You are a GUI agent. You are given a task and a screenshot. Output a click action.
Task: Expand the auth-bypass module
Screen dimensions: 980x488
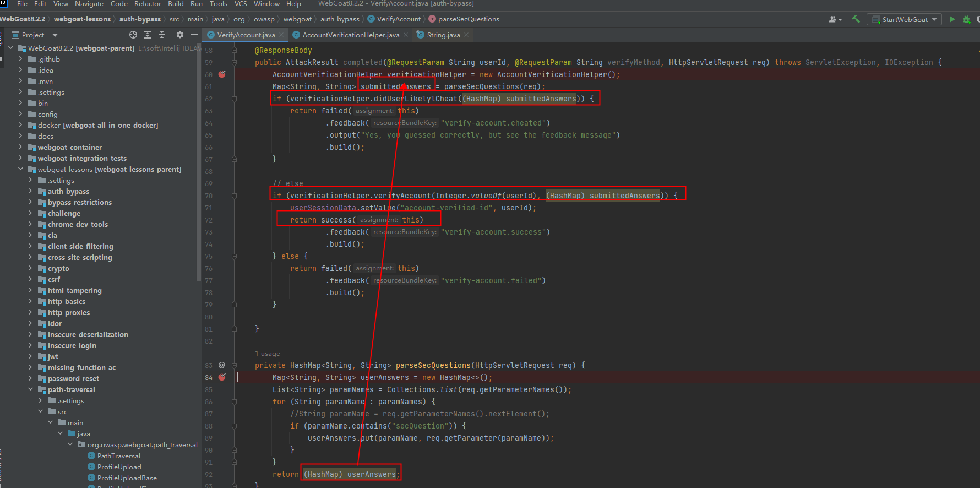click(x=31, y=191)
